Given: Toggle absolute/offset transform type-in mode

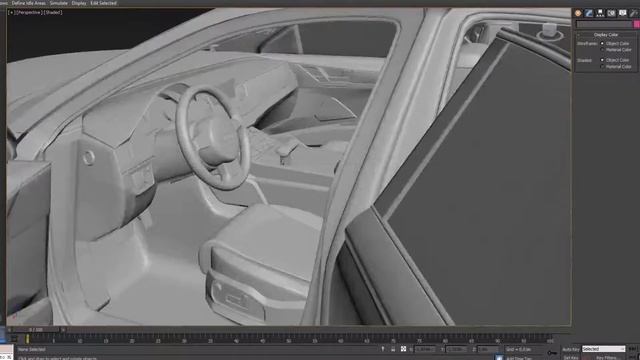Looking at the screenshot, I should (403, 349).
